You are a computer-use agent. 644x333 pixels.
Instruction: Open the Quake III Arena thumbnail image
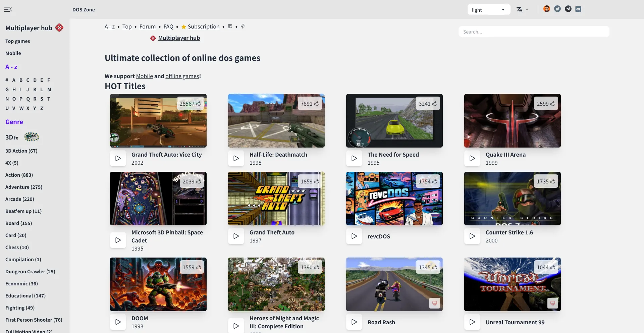click(x=513, y=121)
